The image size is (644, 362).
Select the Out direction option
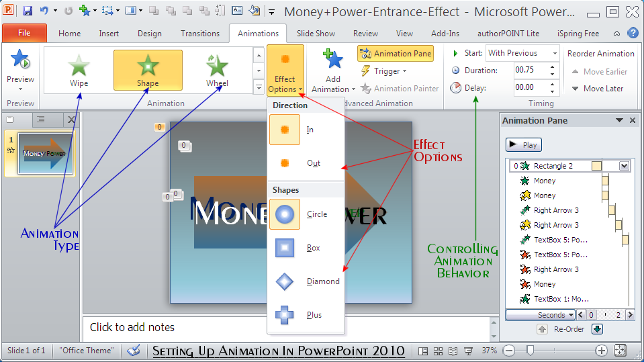306,163
